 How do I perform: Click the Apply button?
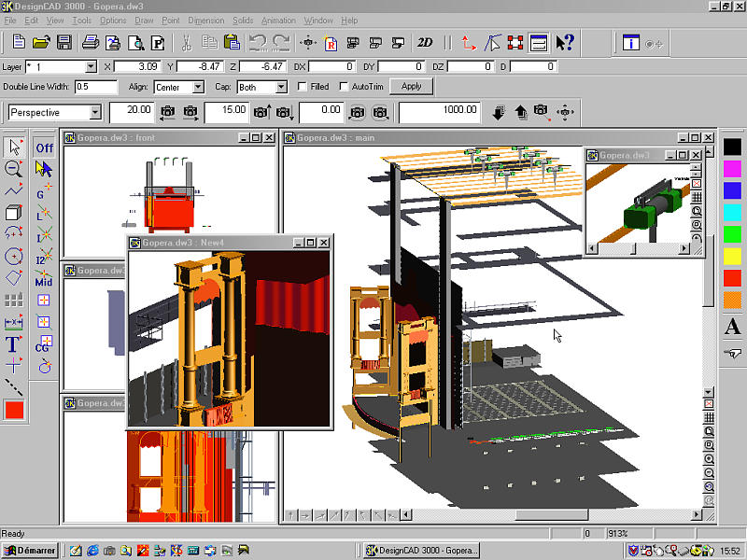click(411, 86)
